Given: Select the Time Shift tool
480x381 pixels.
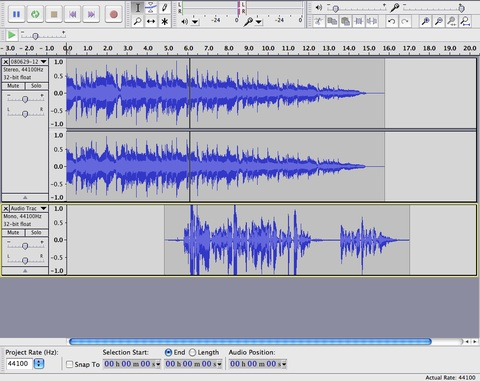Looking at the screenshot, I should tap(151, 21).
